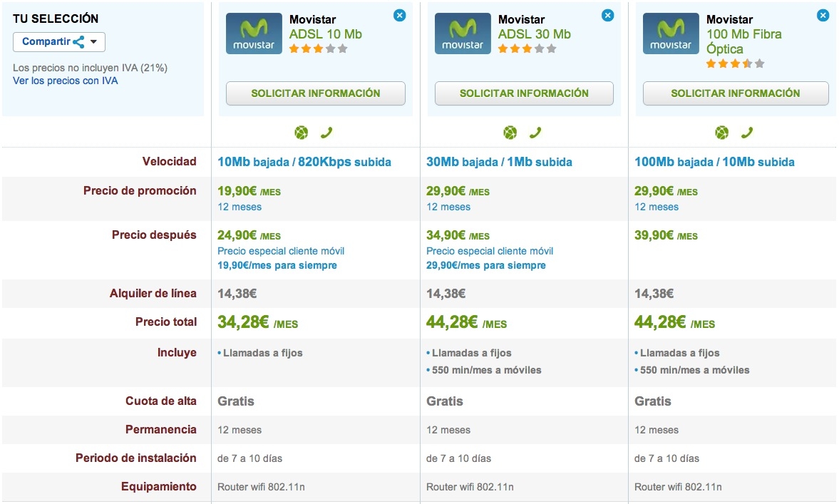The image size is (839, 504).
Task: Click the 'Cuota de alta' row label
Action: coord(160,401)
